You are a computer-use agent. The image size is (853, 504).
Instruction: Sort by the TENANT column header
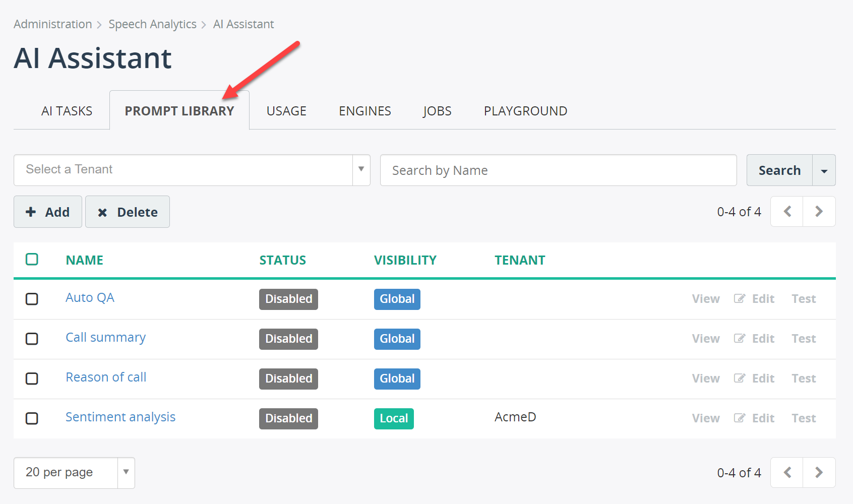coord(520,260)
